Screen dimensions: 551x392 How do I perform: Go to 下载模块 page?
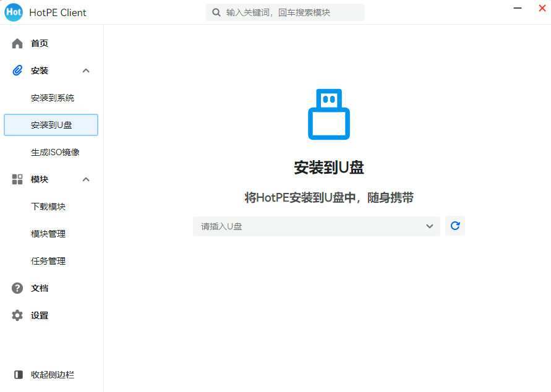pos(48,207)
